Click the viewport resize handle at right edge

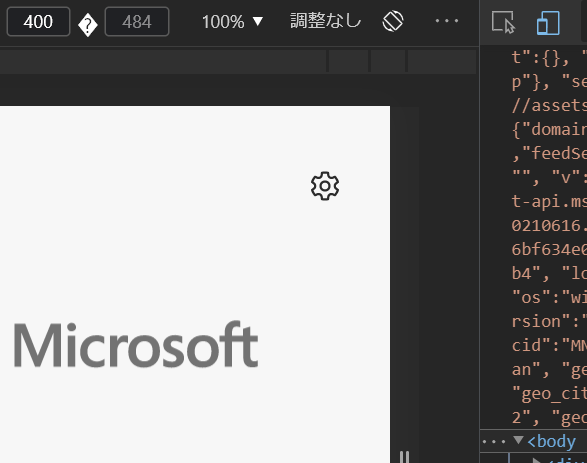[x=404, y=457]
